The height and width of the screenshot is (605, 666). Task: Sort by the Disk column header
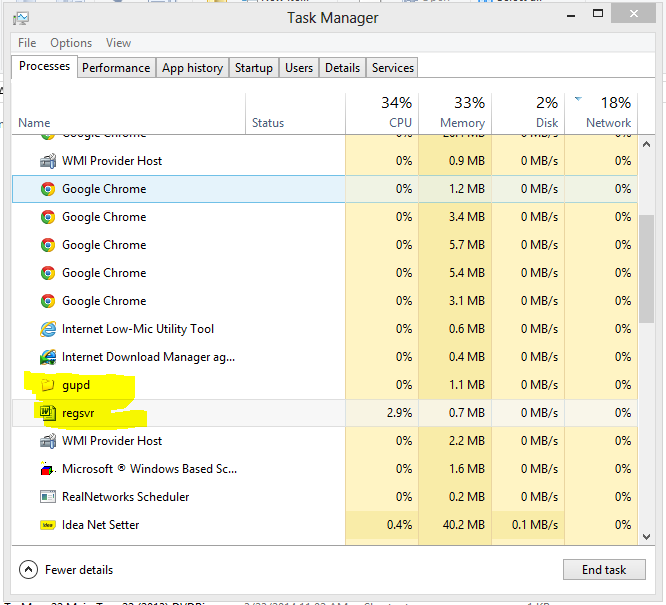point(528,113)
